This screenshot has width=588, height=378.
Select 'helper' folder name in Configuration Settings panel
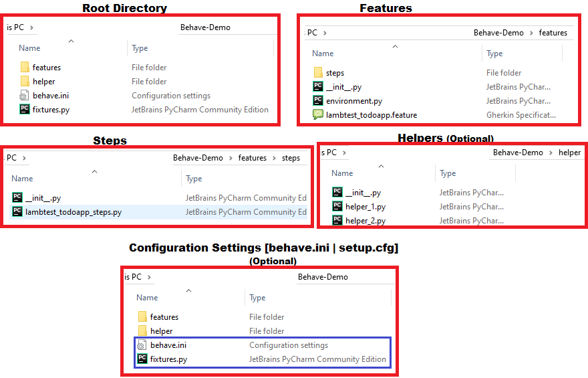point(161,331)
